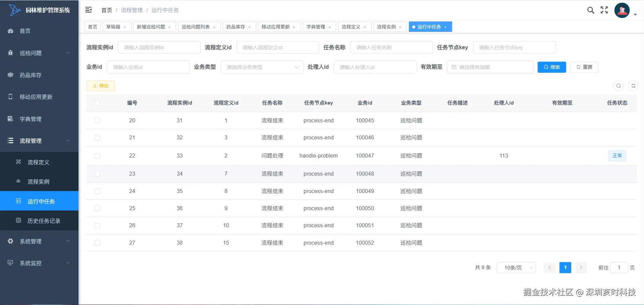
Task: Check the row numbered 22
Action: 97,156
